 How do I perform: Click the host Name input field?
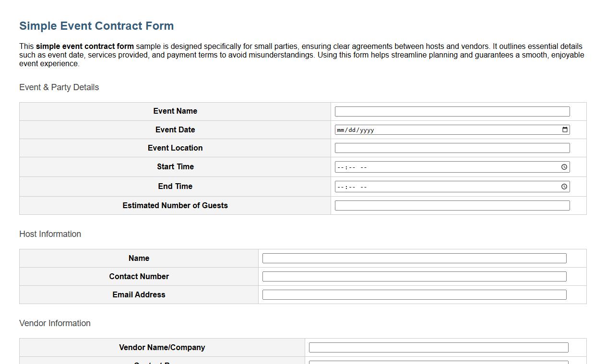point(414,258)
